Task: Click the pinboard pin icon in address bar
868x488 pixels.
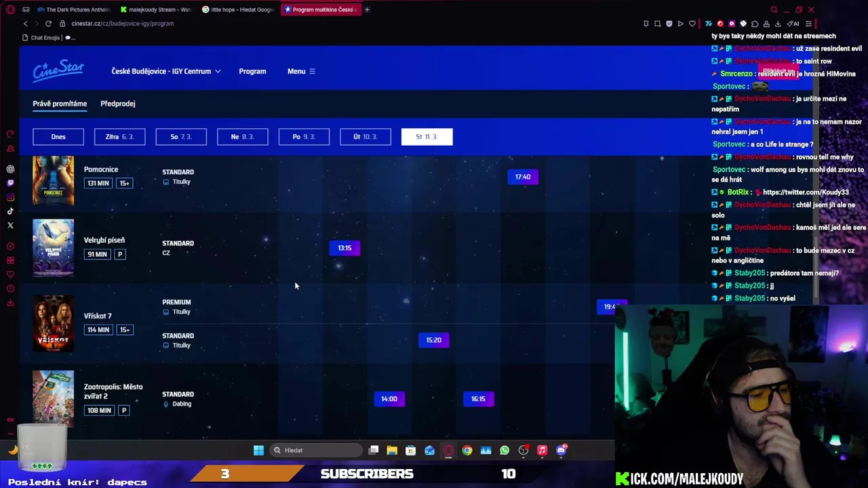Action: pos(646,24)
